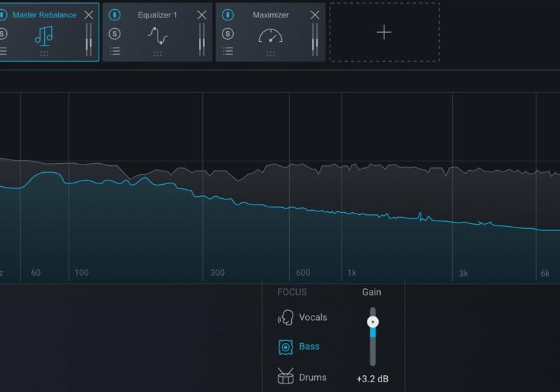Open Master Rebalance preset list
The image size is (560, 392).
[x=3, y=51]
